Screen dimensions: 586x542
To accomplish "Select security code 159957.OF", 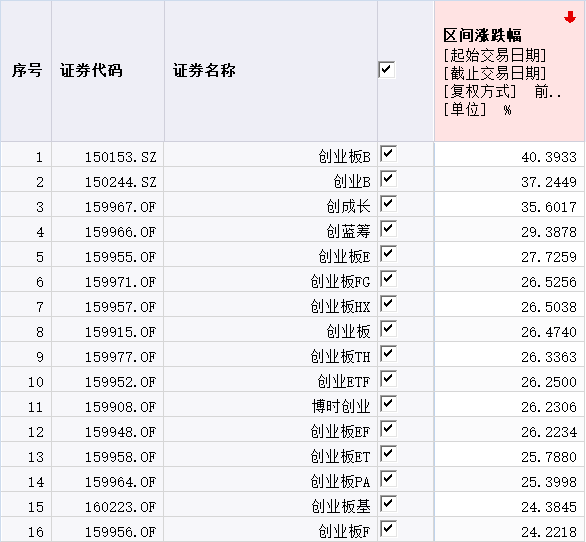I will (120, 307).
